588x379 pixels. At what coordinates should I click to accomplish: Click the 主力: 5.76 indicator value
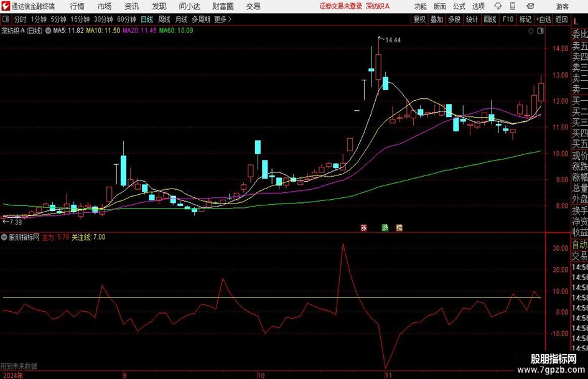[55, 237]
